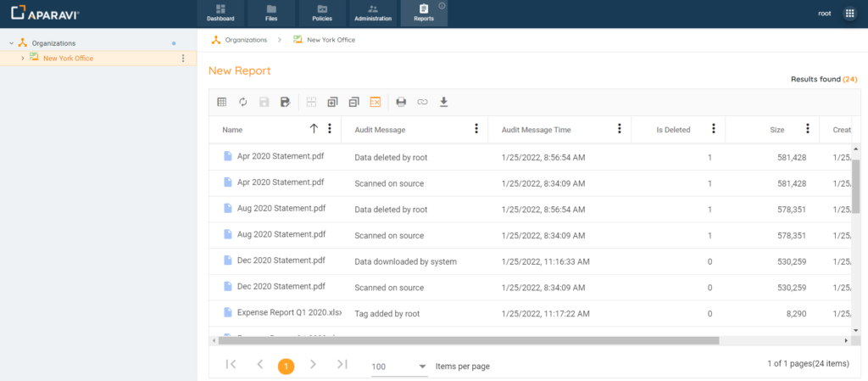Click the collapse all groups icon
This screenshot has height=381, width=868.
point(353,102)
